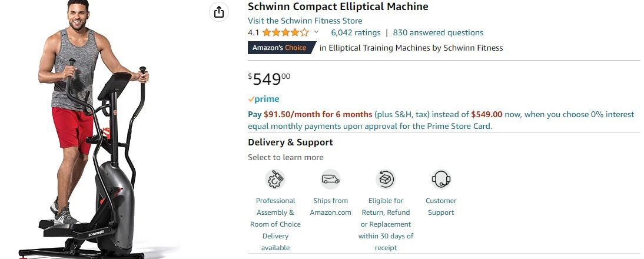Click the share icon above product image
644x259 pixels.
(219, 12)
